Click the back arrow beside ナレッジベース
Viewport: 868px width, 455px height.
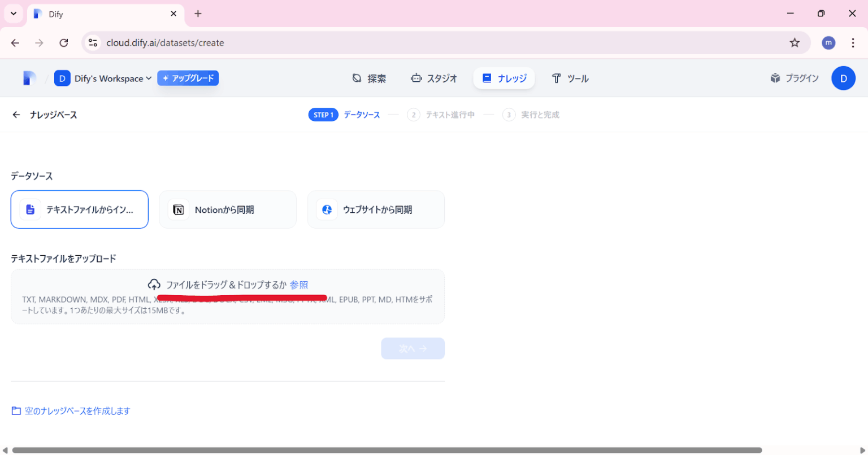pyautogui.click(x=16, y=114)
